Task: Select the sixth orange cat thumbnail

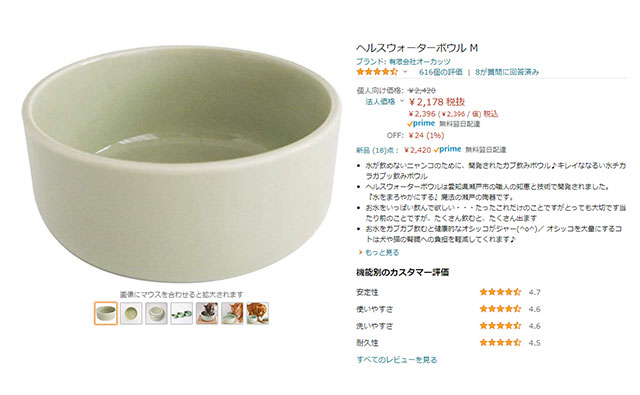Action: [x=232, y=313]
